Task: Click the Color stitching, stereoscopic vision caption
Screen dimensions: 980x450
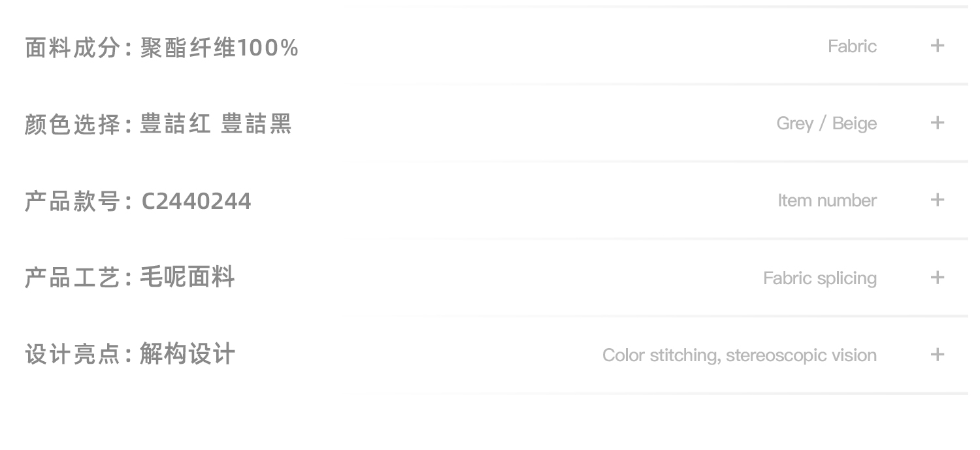Action: point(740,355)
